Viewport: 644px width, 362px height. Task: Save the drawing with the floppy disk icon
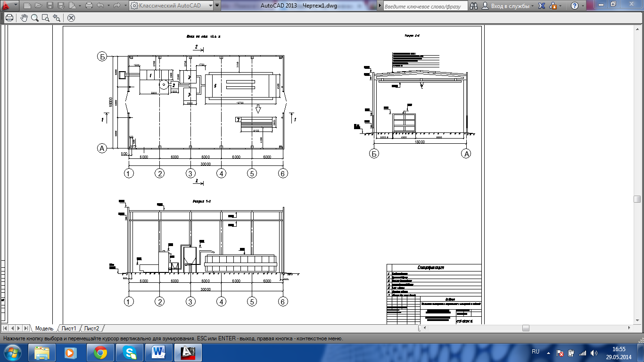50,6
